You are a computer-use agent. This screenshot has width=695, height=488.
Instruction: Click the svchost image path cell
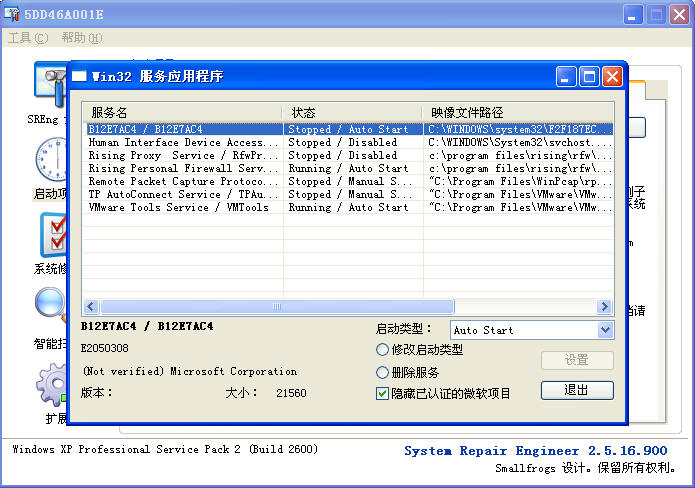pyautogui.click(x=519, y=142)
